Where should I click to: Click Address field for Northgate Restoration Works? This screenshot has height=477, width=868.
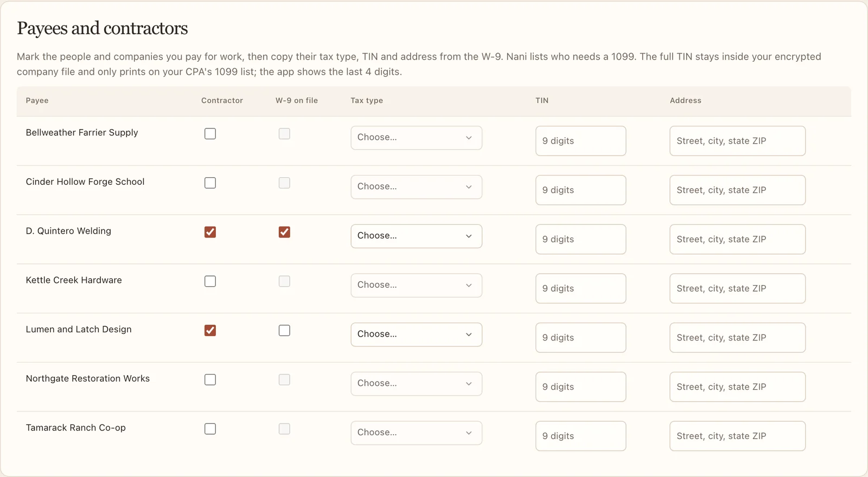pos(737,387)
